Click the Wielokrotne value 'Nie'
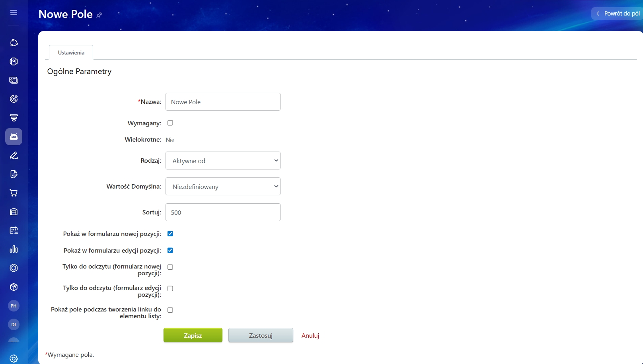643x364 pixels. point(170,140)
